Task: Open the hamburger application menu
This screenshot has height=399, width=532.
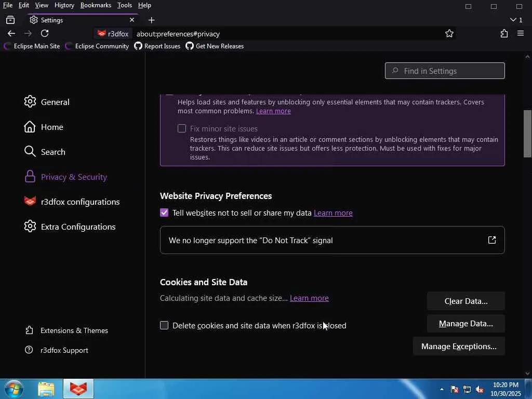Action: pyautogui.click(x=521, y=34)
